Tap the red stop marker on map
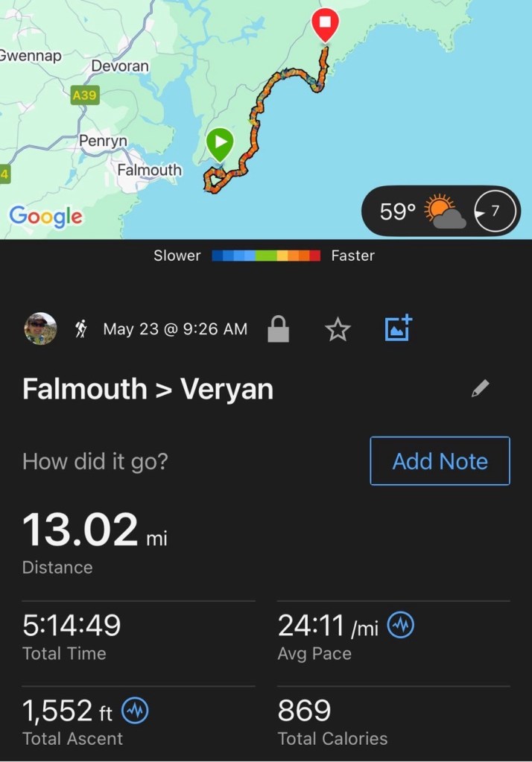 point(325,24)
